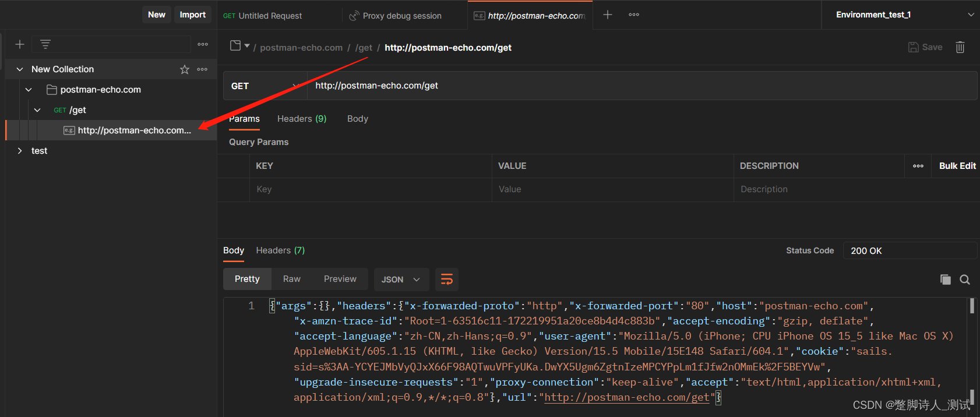This screenshot has height=417, width=980.
Task: Open the JSON format dropdown
Action: pyautogui.click(x=401, y=280)
